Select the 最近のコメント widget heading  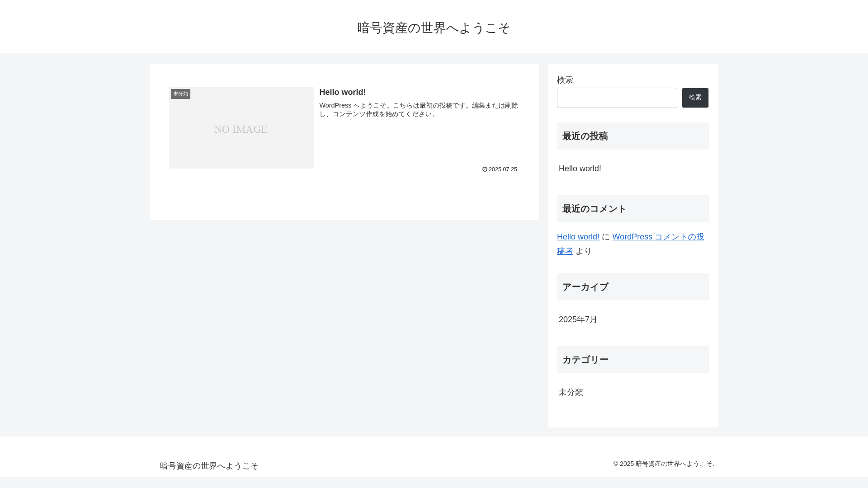click(633, 209)
